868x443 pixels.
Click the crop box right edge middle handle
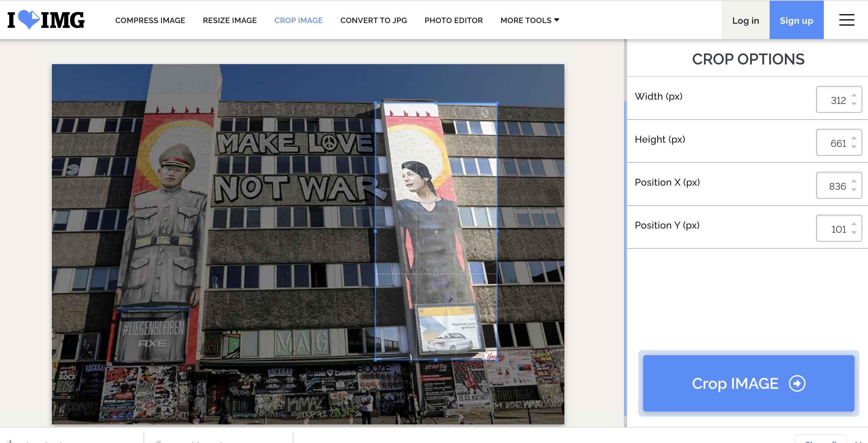[x=497, y=231]
